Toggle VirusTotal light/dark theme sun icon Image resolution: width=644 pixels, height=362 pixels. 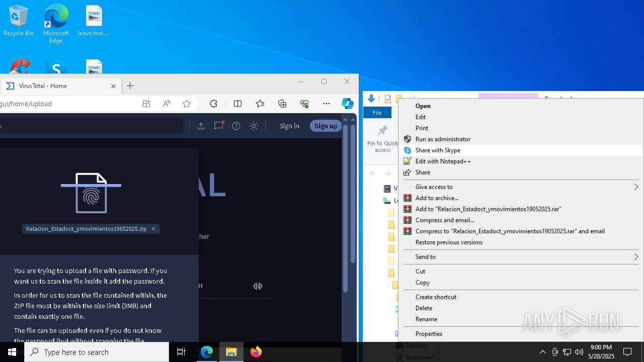coord(254,126)
